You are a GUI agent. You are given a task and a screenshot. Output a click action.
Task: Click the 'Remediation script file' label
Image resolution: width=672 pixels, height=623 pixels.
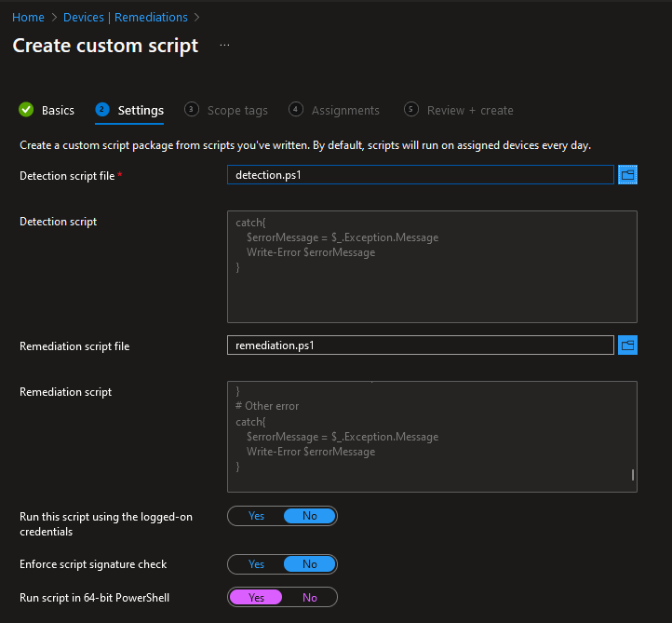pyautogui.click(x=74, y=346)
